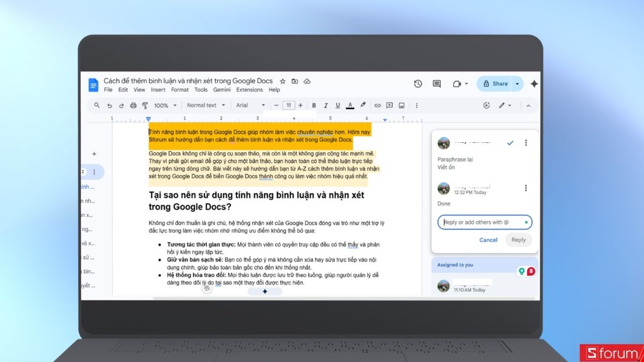This screenshot has width=644, height=362.
Task: Toggle italic formatting
Action: tap(326, 105)
